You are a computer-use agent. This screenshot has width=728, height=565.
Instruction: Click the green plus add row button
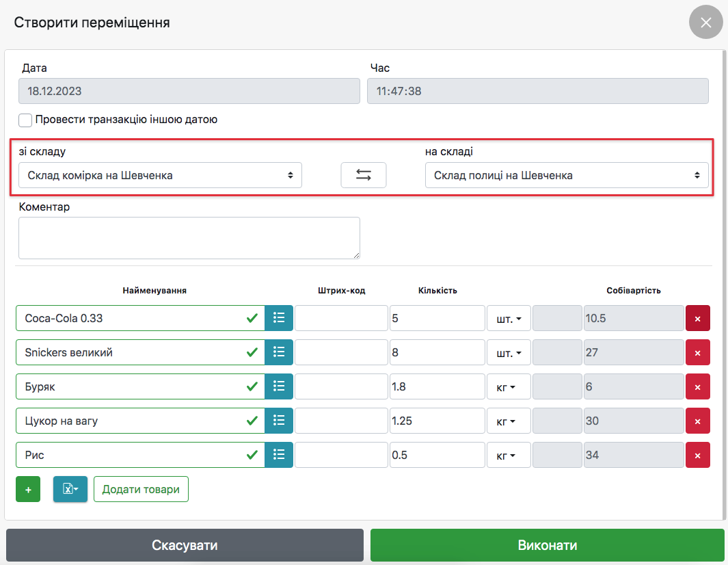pyautogui.click(x=28, y=490)
